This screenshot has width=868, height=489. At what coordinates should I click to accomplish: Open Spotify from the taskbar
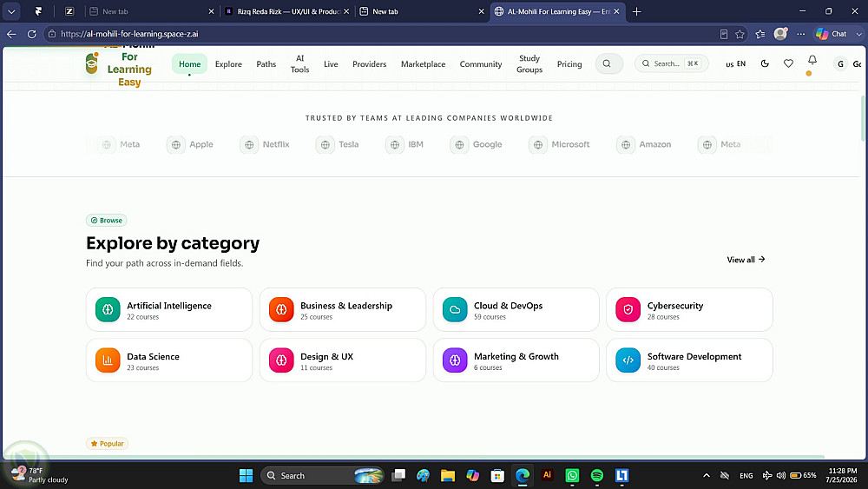(x=597, y=475)
